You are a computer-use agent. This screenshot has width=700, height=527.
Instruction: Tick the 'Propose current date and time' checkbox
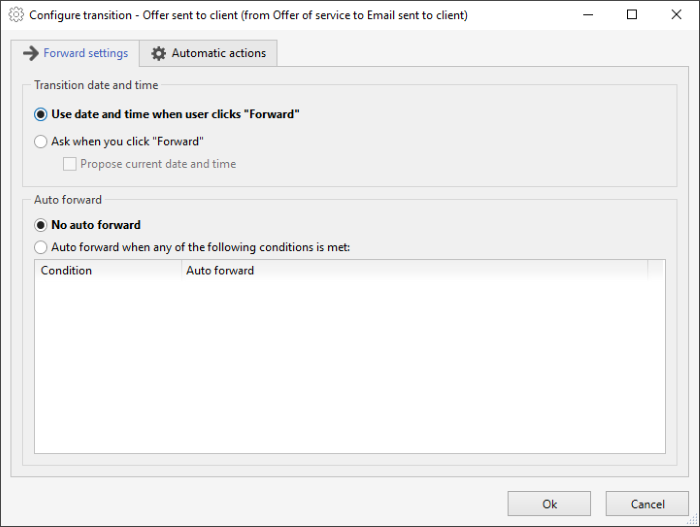coord(70,164)
